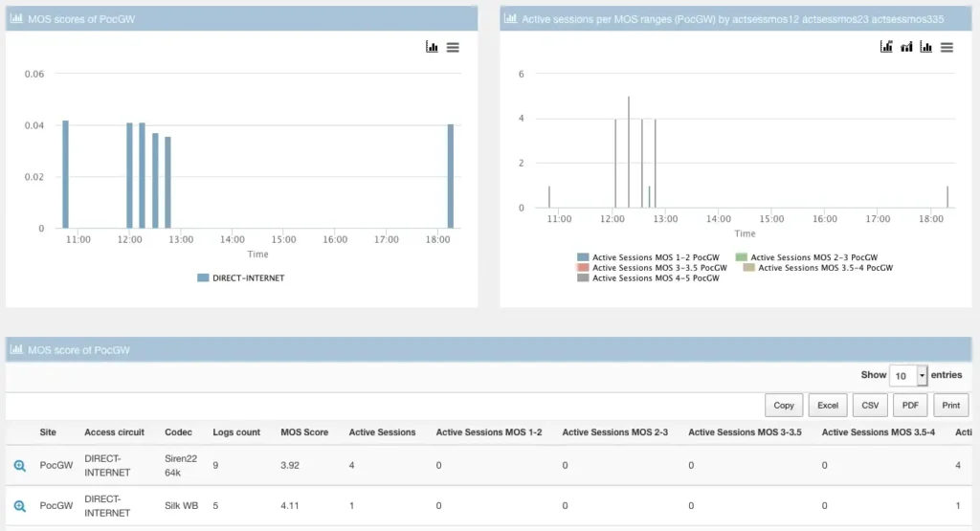Click first chart-type icon in Active sessions panel
The image size is (980, 531).
886,47
